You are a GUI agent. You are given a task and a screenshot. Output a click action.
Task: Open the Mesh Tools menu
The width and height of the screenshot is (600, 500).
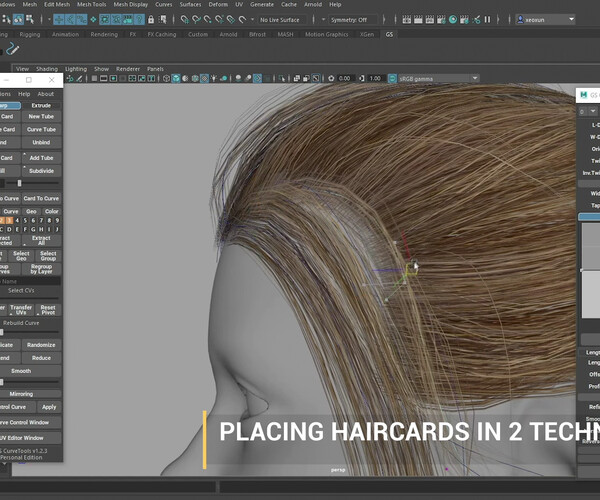91,4
